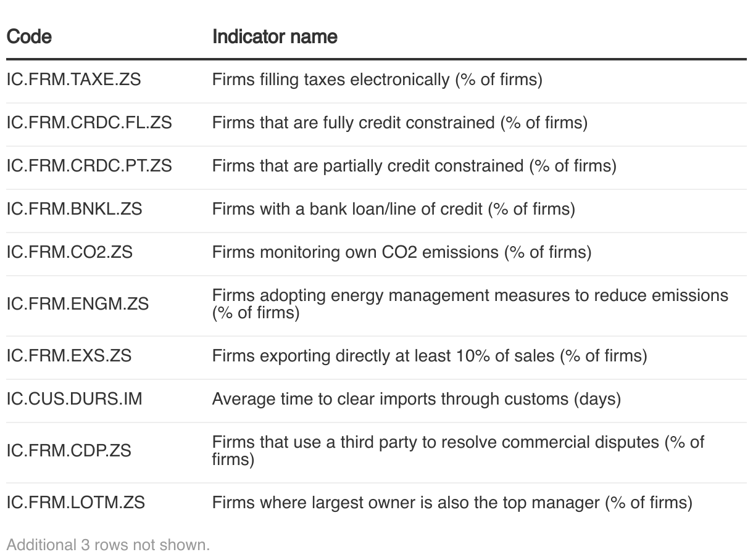Click the Code column header
The height and width of the screenshot is (560, 753).
pos(29,37)
